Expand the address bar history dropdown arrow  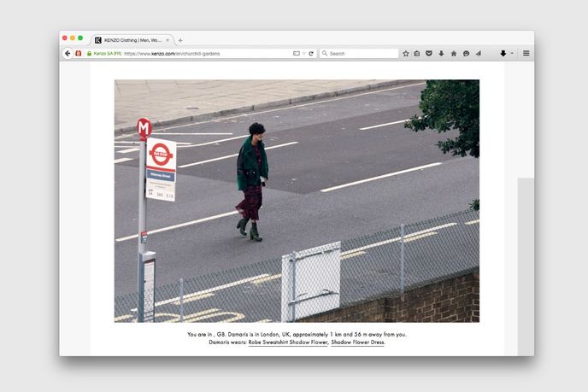[303, 53]
